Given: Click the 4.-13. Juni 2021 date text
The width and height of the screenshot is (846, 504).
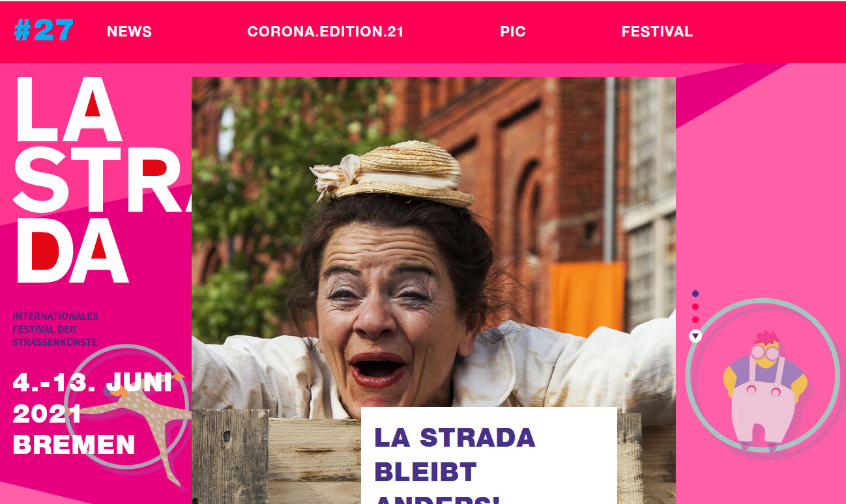Looking at the screenshot, I should coord(92,398).
